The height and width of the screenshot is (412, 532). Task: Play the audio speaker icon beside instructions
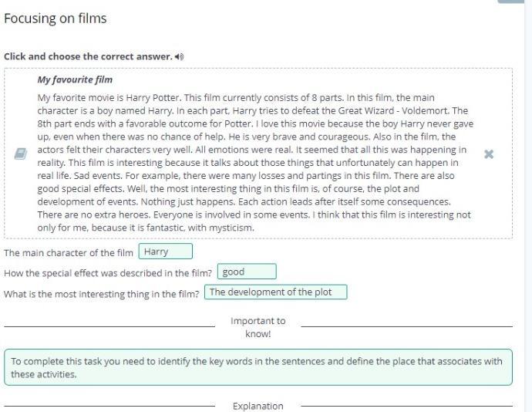[180, 57]
